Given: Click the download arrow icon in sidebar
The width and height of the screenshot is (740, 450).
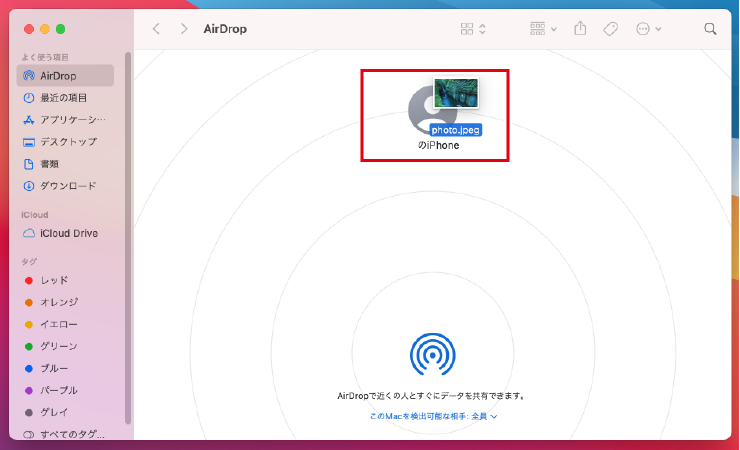Looking at the screenshot, I should (29, 186).
